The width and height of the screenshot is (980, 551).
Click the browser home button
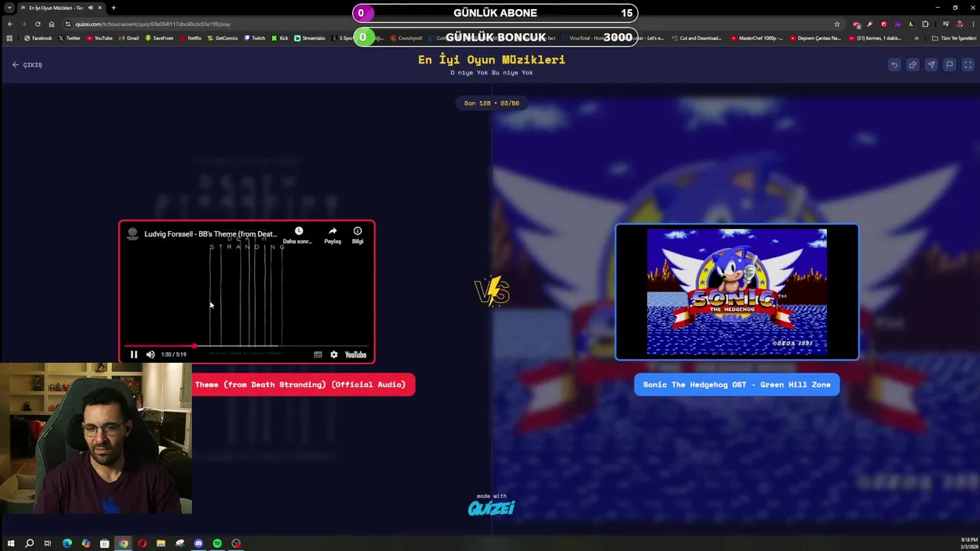[51, 24]
